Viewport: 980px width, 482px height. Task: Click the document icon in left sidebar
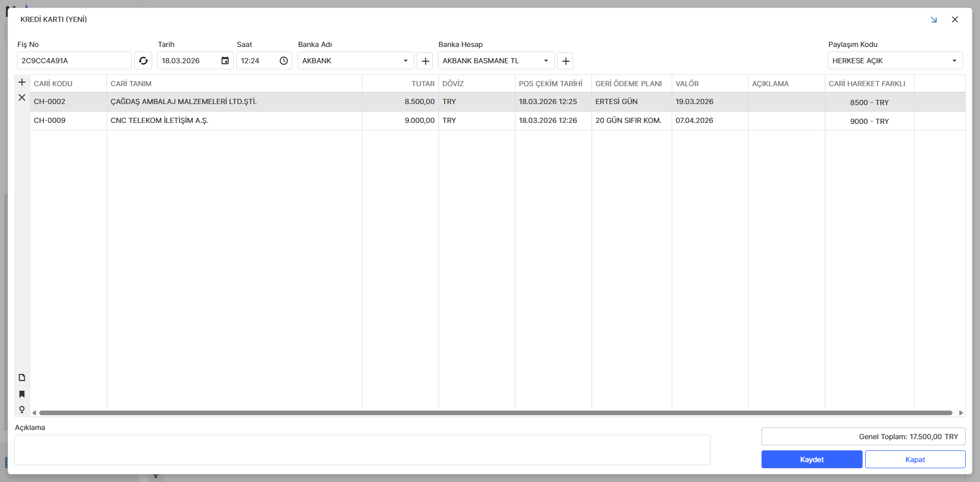pos(22,377)
